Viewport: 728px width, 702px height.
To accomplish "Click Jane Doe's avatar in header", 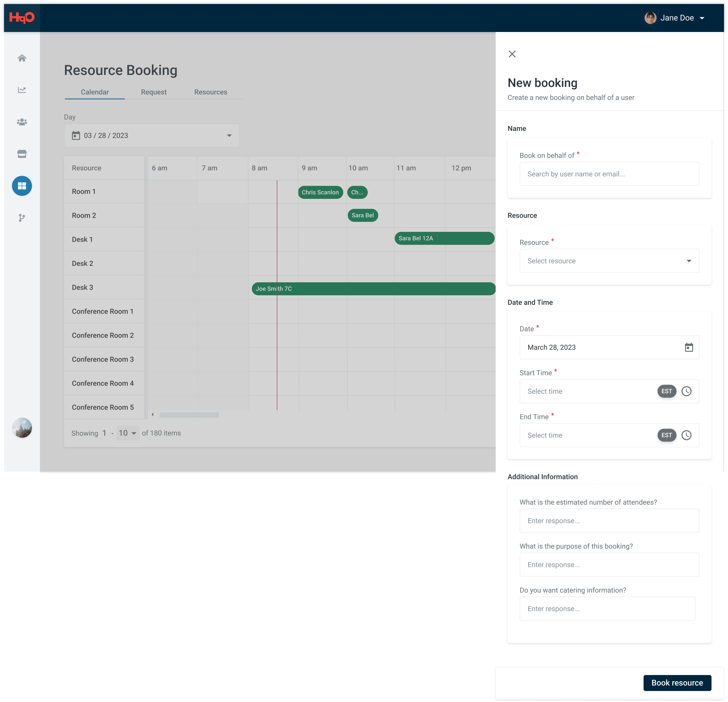I will 650,18.
